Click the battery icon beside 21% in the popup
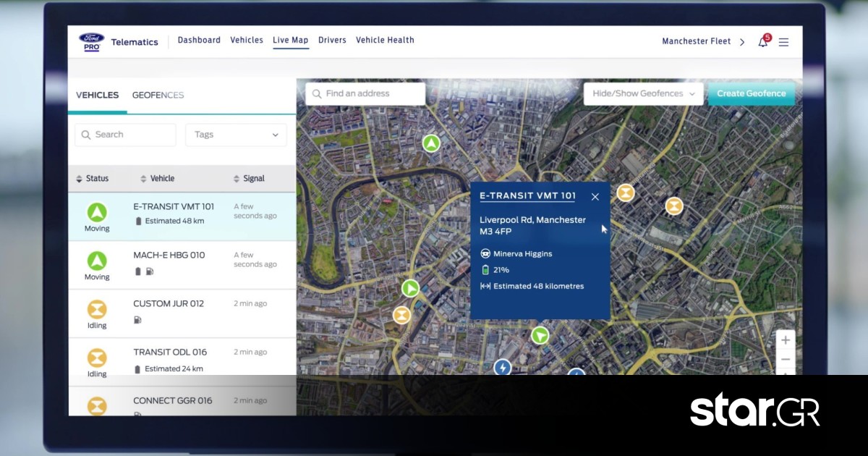 [485, 270]
